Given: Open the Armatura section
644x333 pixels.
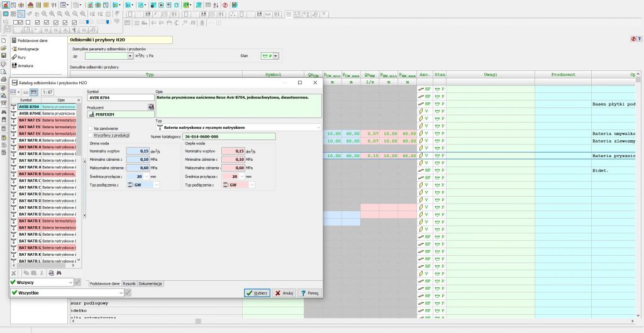Looking at the screenshot, I should (x=25, y=65).
